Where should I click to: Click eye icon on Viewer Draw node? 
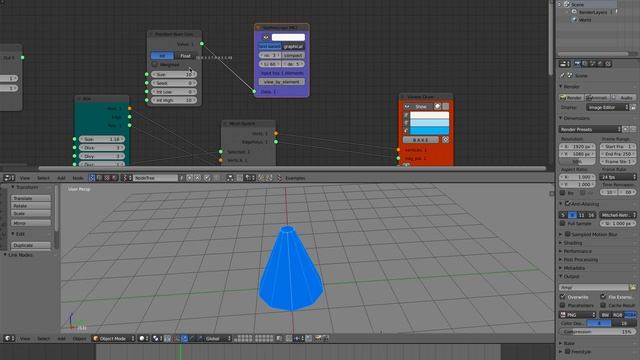407,107
